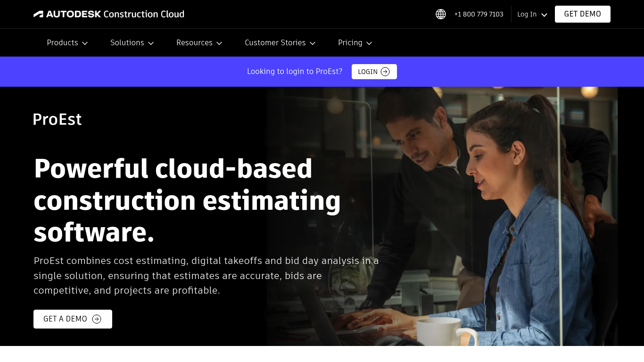
Task: Open the globe language selector icon
Action: (x=440, y=14)
